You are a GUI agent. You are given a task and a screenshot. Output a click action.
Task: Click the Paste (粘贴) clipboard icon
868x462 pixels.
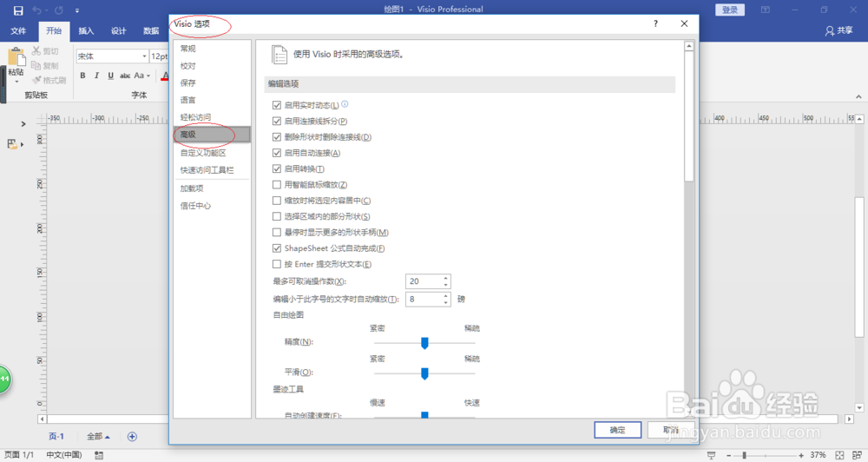click(16, 57)
